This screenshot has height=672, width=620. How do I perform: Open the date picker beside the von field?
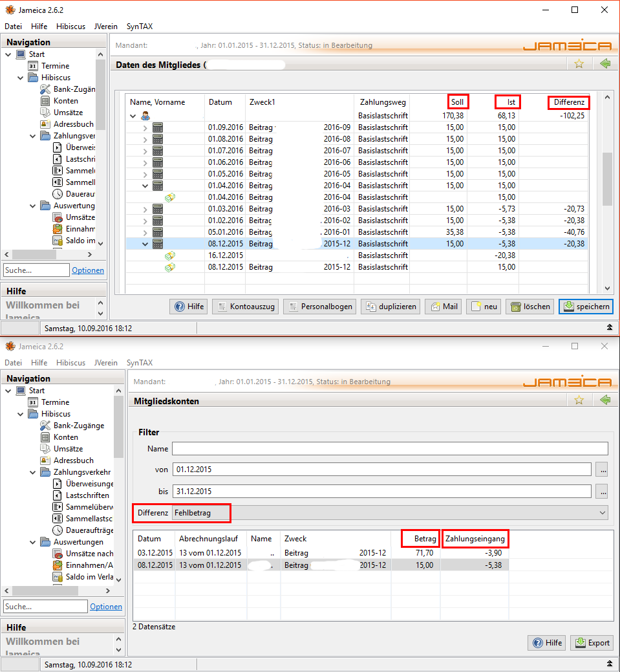pos(603,470)
